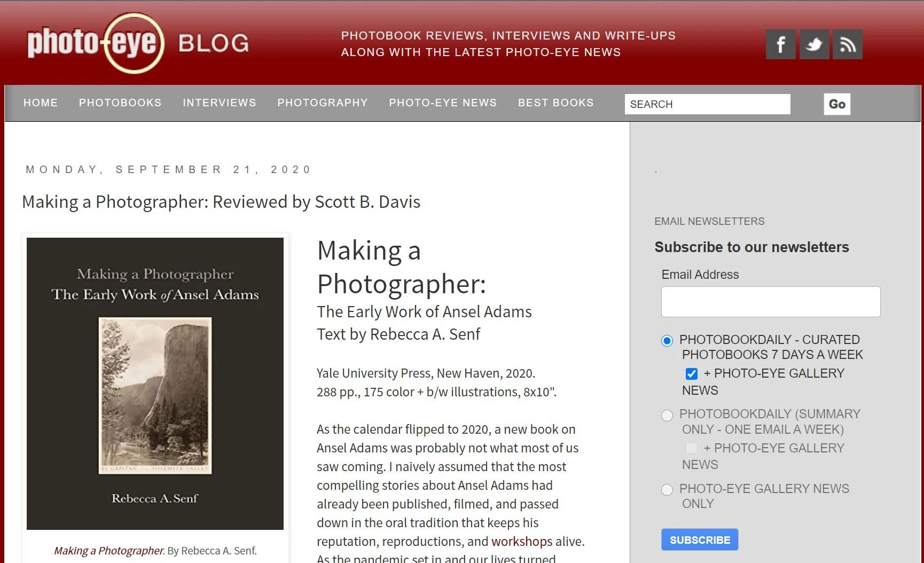
Task: Click the Making a Photographer book cover
Action: (155, 384)
